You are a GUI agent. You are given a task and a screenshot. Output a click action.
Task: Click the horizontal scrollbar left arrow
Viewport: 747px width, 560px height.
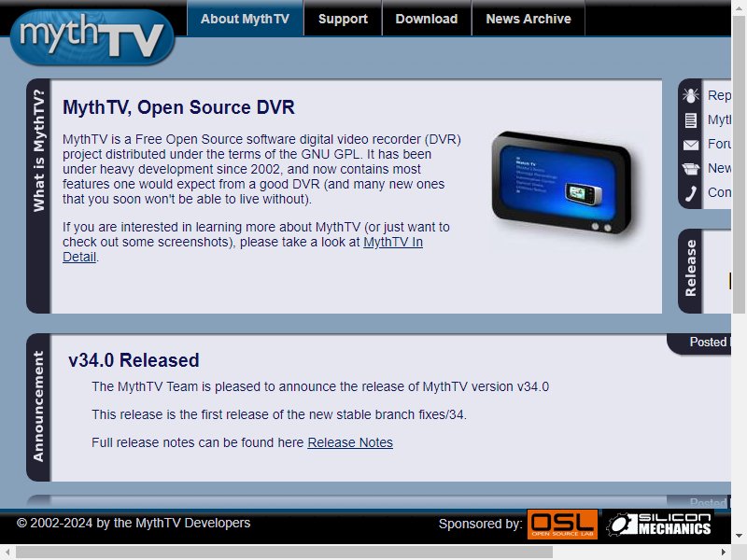(x=7, y=552)
